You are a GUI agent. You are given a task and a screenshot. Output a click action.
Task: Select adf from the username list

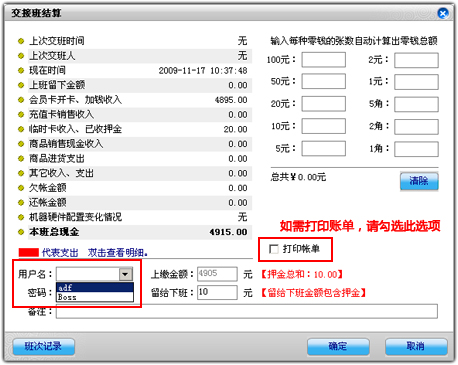[95, 287]
